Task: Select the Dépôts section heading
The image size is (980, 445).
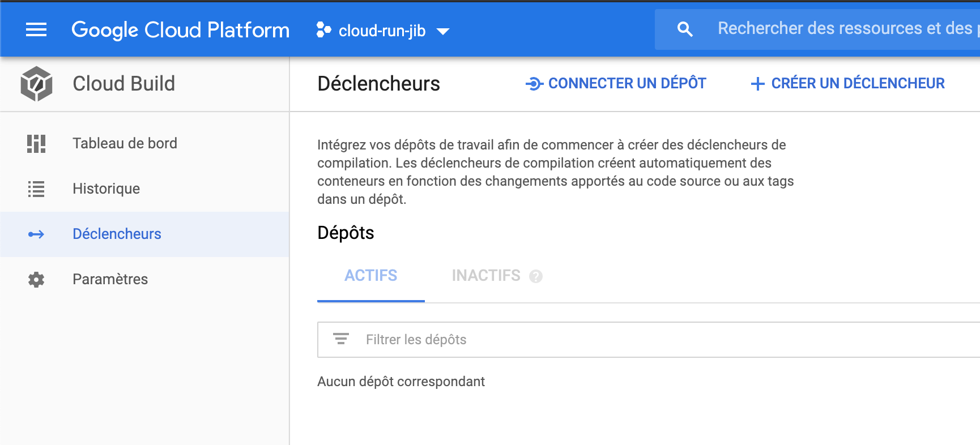Action: tap(346, 233)
